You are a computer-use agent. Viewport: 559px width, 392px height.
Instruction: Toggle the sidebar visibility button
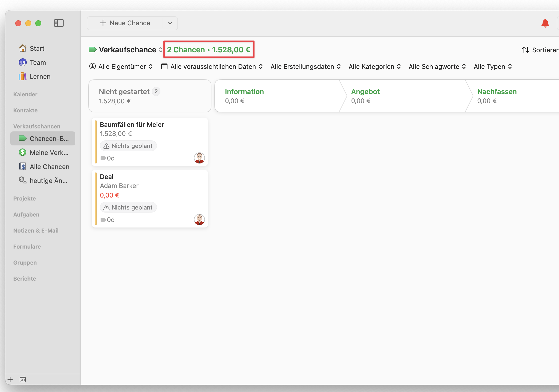click(59, 23)
